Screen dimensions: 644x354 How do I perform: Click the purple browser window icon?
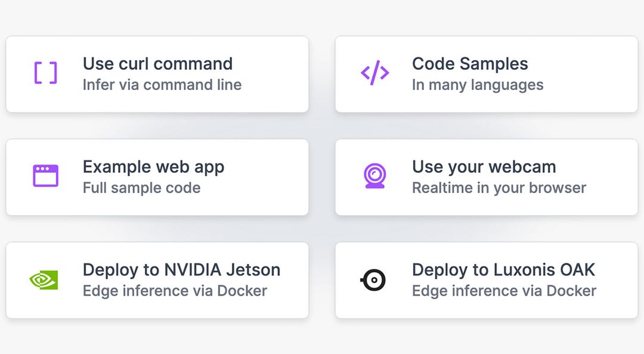[x=45, y=176]
